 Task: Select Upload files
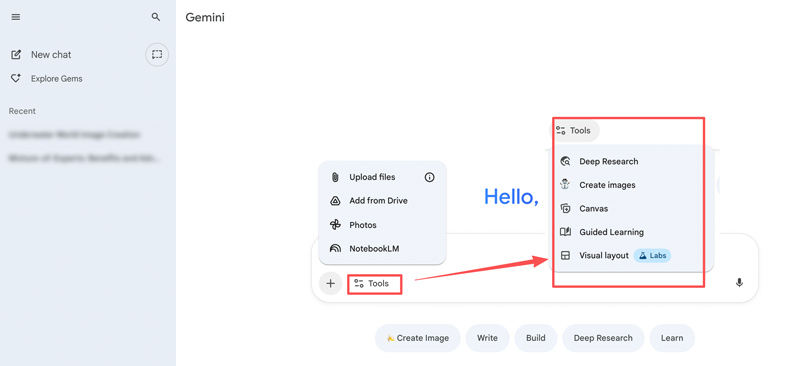372,177
